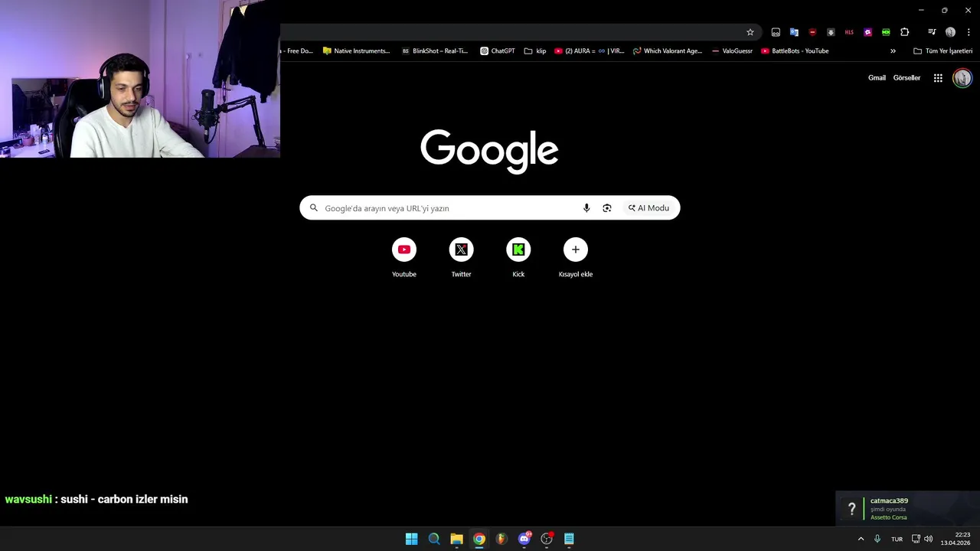Search by image with Google Lens
This screenshot has width=980, height=551.
coord(607,208)
